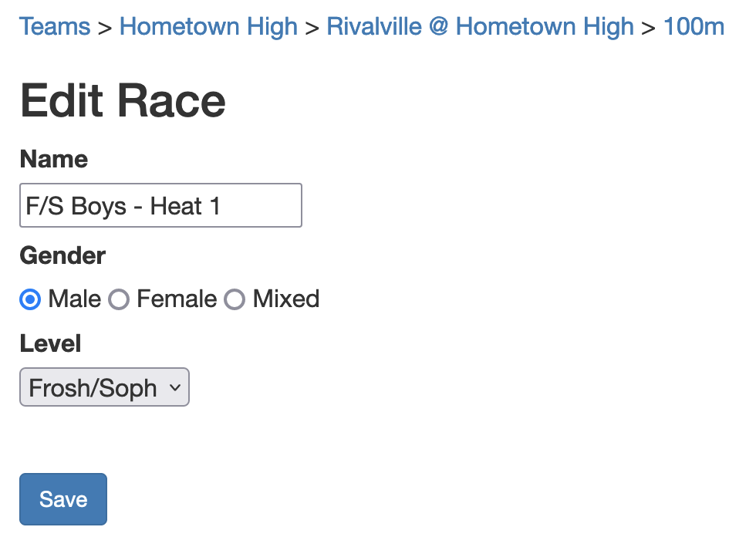
Task: Click the Male radio button label text
Action: [74, 299]
